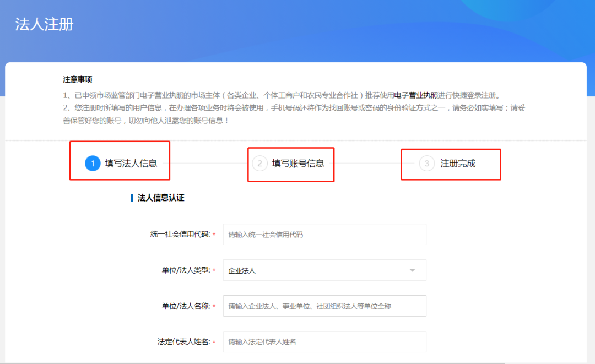The width and height of the screenshot is (595, 364).
Task: Click into the 单位/法人名称 text box
Action: point(324,306)
